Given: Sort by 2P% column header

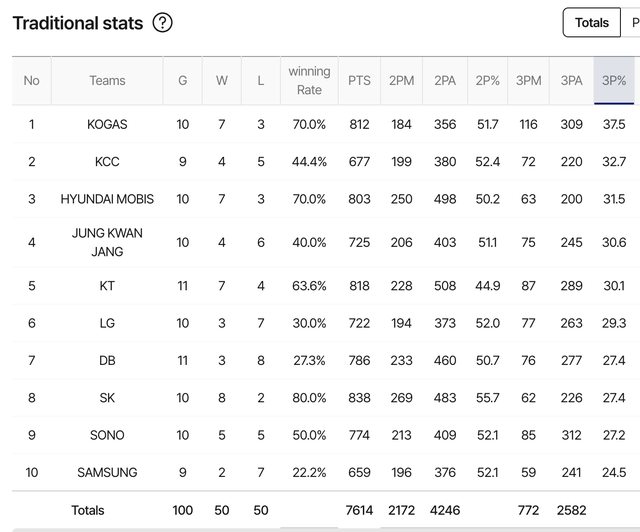Looking at the screenshot, I should [x=488, y=81].
